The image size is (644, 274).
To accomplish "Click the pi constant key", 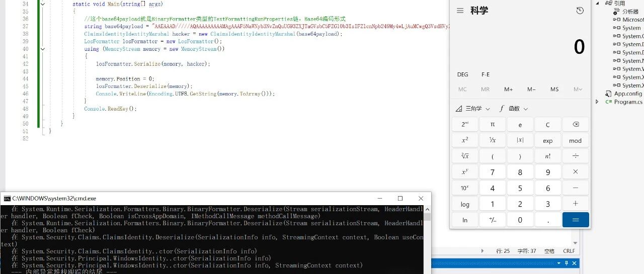I will pos(493,125).
